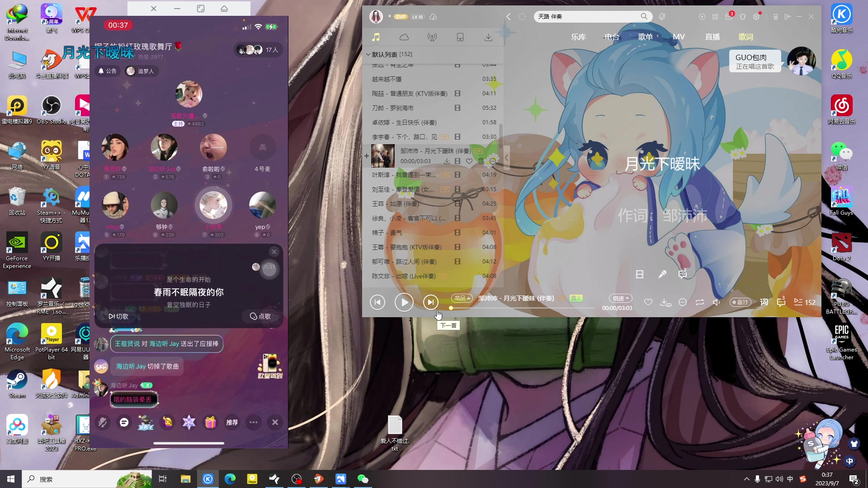The height and width of the screenshot is (488, 868).
Task: Open KuGou settings gear icon
Action: [756, 16]
